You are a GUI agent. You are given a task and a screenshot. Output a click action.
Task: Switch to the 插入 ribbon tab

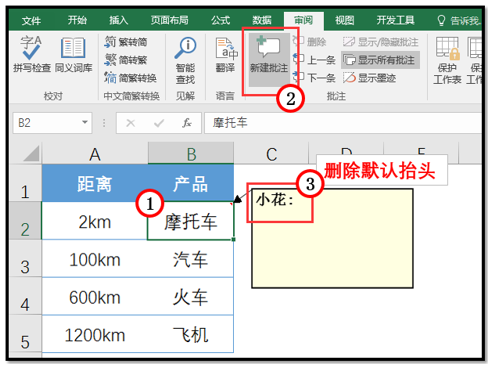coord(119,21)
